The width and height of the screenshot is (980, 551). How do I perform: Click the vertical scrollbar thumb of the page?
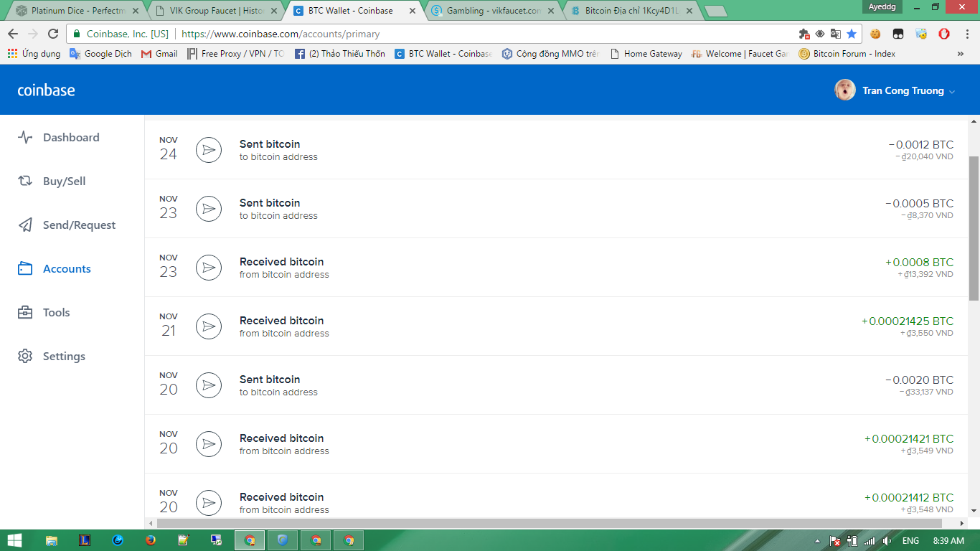click(974, 228)
